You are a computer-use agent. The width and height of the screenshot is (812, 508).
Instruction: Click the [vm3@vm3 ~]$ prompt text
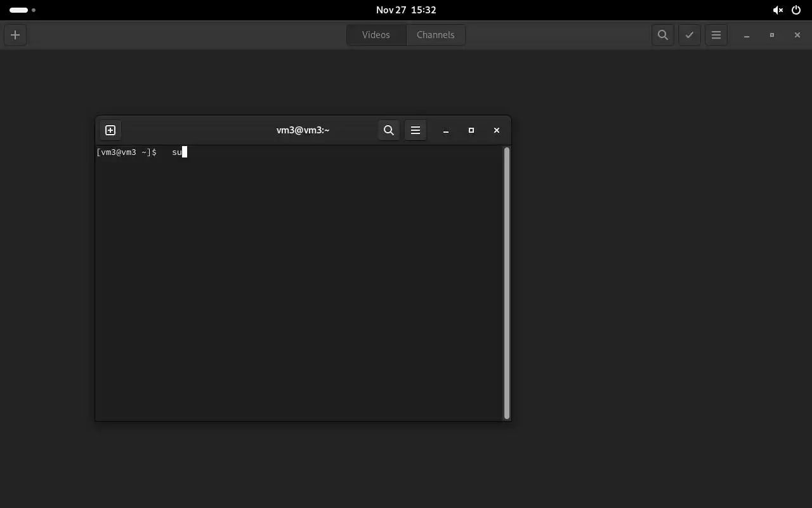[x=126, y=152]
